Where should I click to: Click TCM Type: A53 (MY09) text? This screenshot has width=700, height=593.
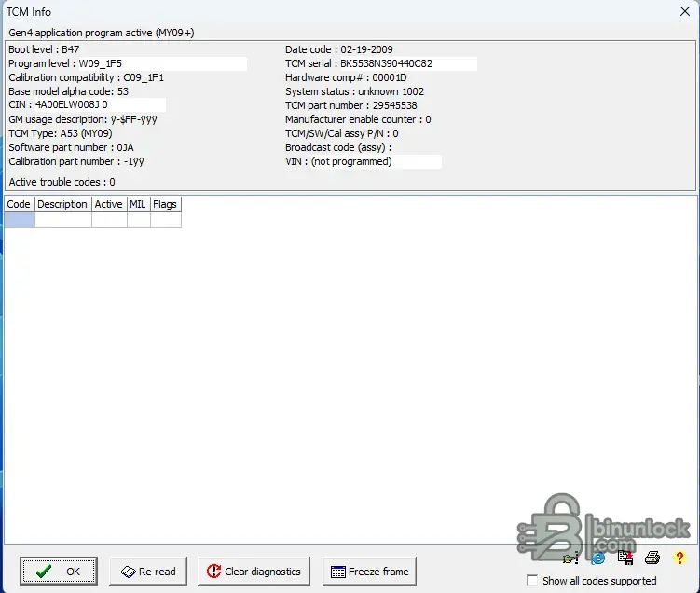61,133
